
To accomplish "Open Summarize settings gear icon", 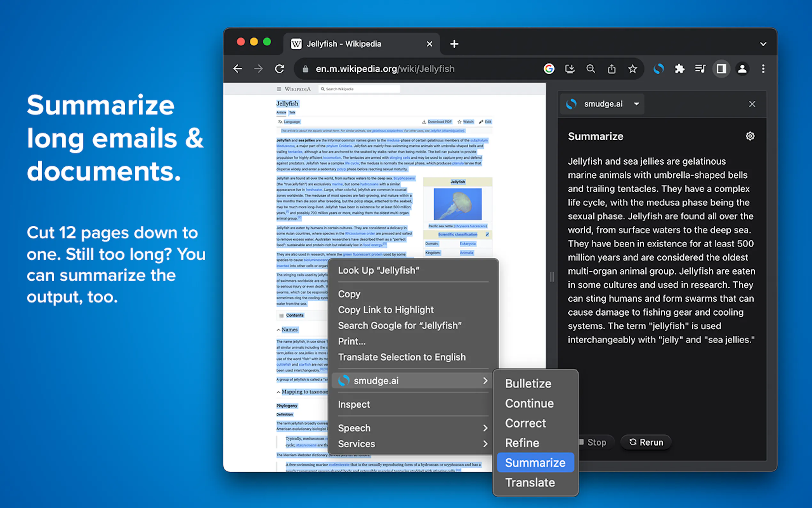I will tap(750, 136).
